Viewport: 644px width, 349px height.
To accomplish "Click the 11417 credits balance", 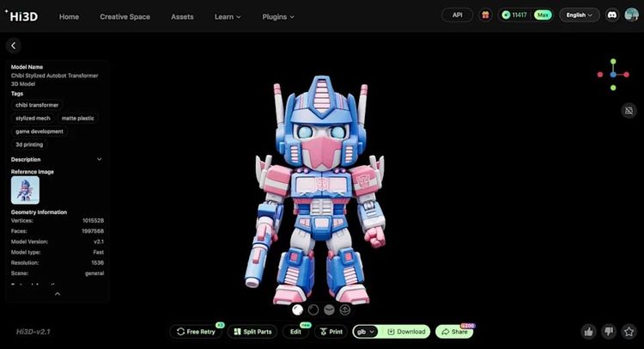I will click(514, 15).
